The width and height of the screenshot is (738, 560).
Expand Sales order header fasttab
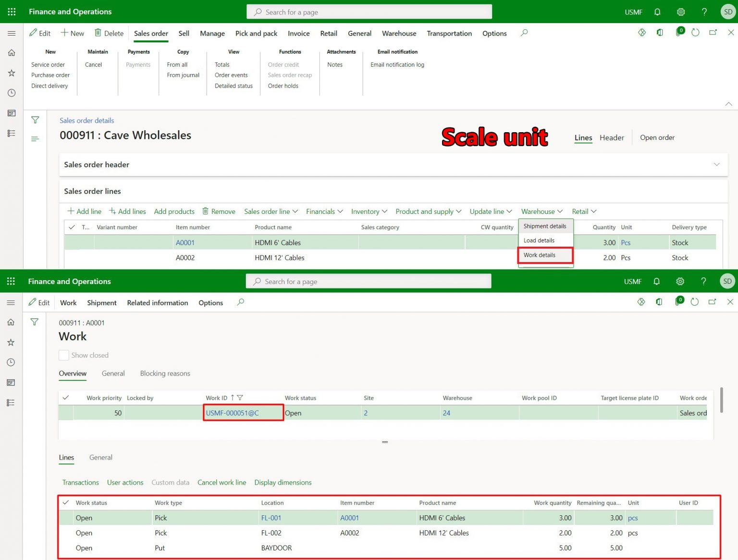pos(716,164)
